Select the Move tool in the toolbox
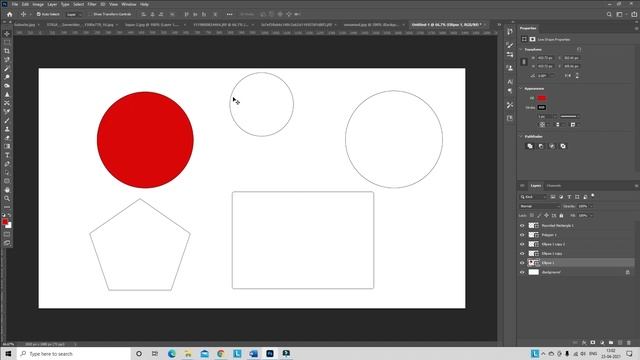640x360 pixels. (x=7, y=33)
